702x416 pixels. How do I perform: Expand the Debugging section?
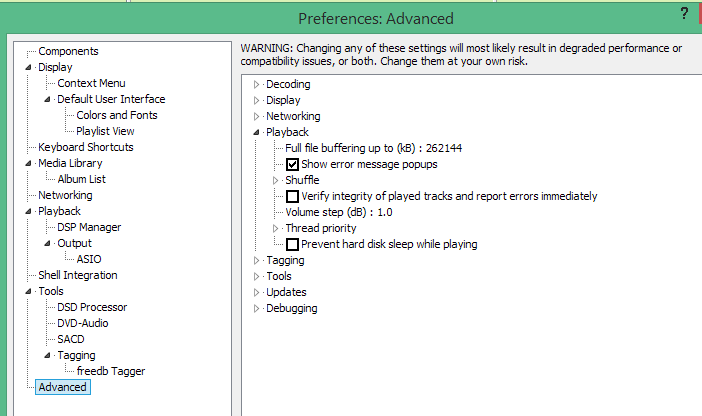257,308
